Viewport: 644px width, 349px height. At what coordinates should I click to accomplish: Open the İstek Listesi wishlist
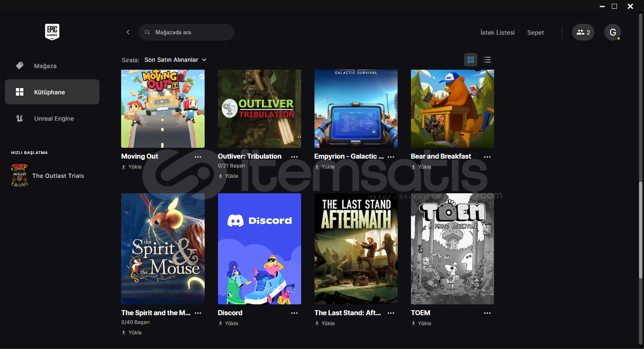tap(497, 33)
